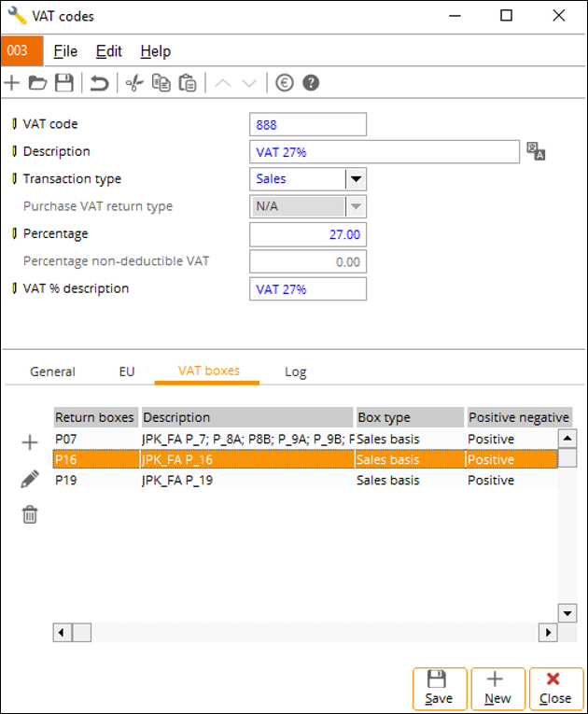Delete the VAT box with the trash icon
This screenshot has height=714, width=588.
point(30,514)
